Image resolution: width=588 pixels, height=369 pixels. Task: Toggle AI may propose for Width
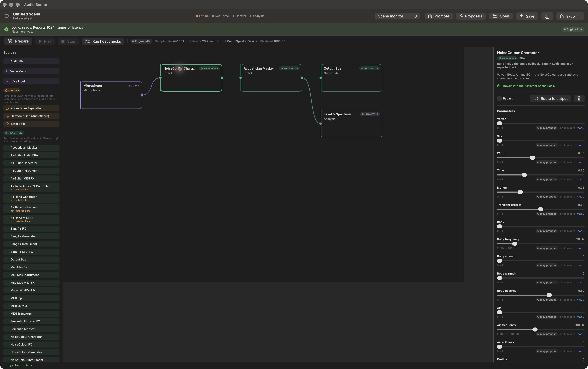pyautogui.click(x=546, y=162)
